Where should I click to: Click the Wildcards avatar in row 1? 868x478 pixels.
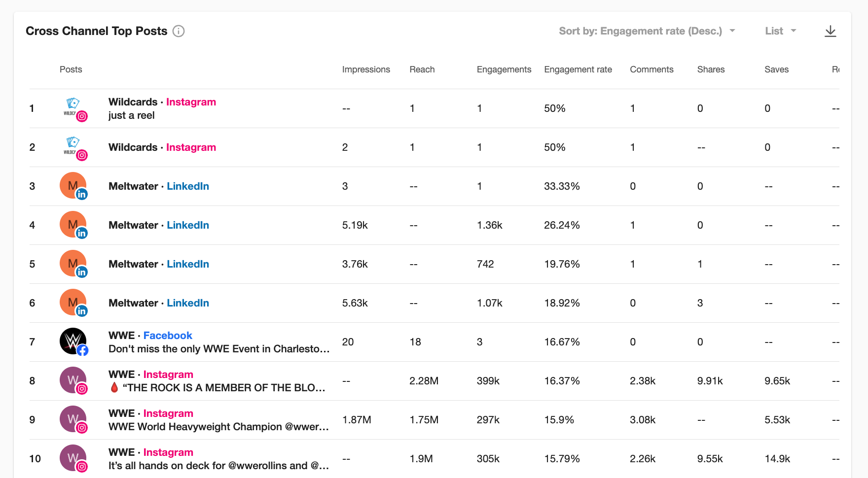pos(73,108)
